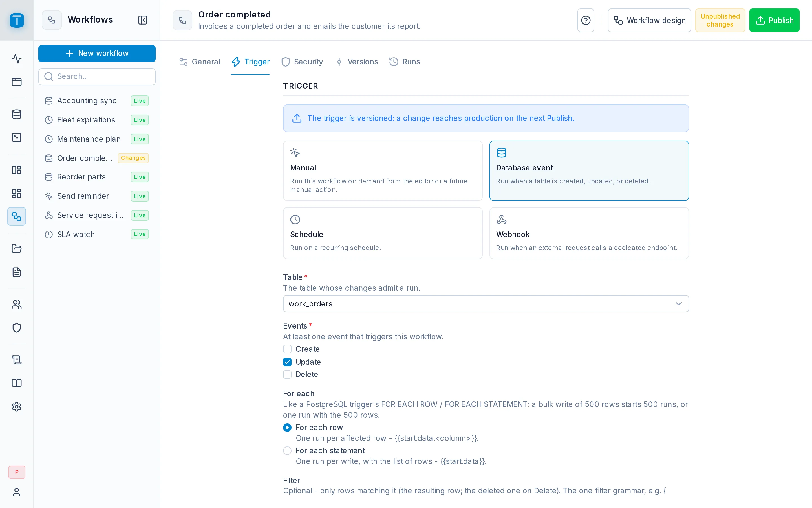Uncheck the Update event checkbox
The width and height of the screenshot is (812, 508).
point(287,362)
